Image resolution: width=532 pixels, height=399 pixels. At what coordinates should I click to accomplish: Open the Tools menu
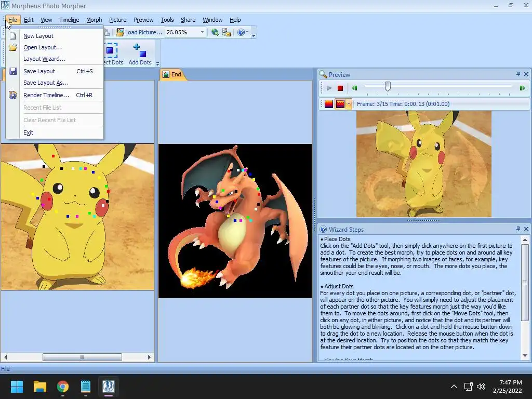(167, 20)
